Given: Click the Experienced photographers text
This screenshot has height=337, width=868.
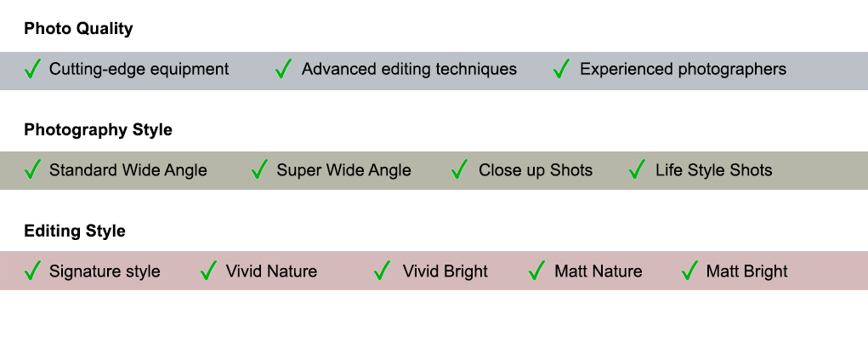Looking at the screenshot, I should click(x=684, y=69).
